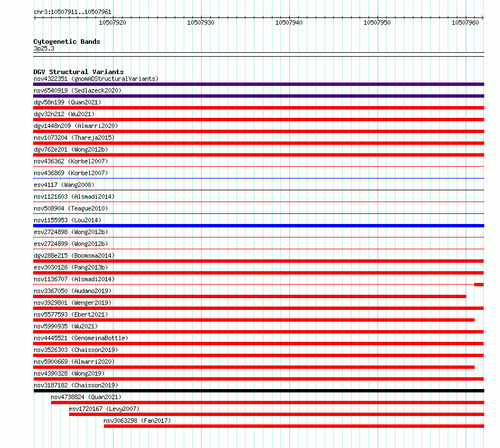The width and height of the screenshot is (500, 448).
Task: Open variant nsv436362 (Korbel2007)
Action: (x=71, y=161)
